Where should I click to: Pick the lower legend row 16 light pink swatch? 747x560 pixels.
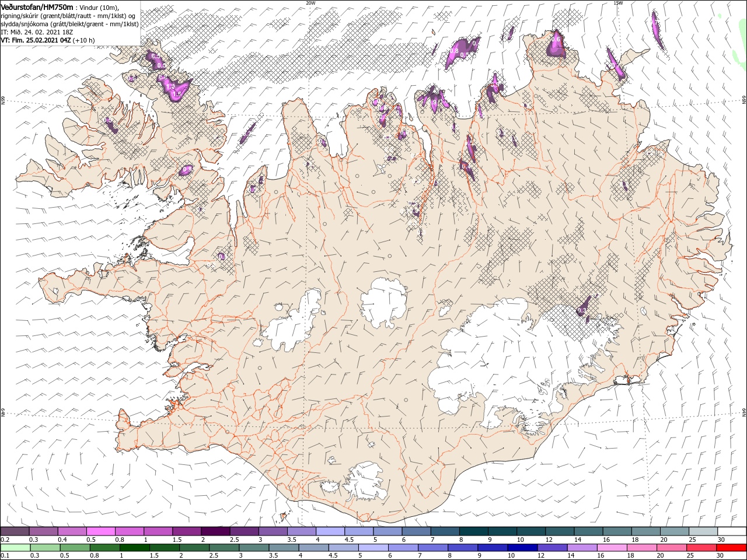[x=613, y=548]
